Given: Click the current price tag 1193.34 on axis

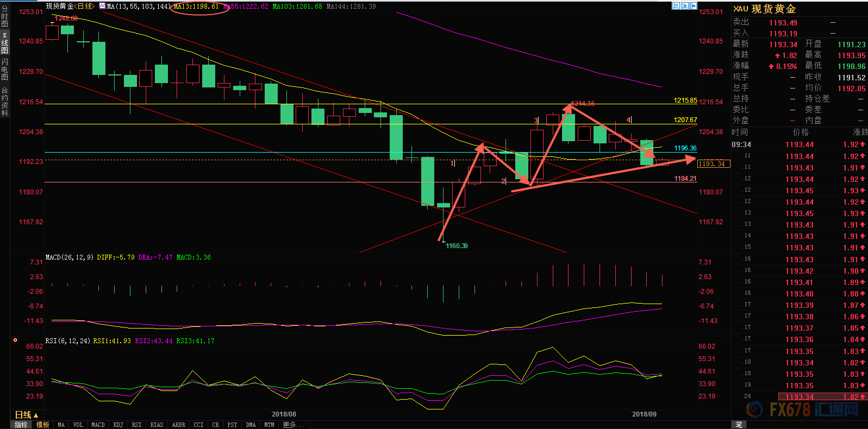Looking at the screenshot, I should (714, 164).
